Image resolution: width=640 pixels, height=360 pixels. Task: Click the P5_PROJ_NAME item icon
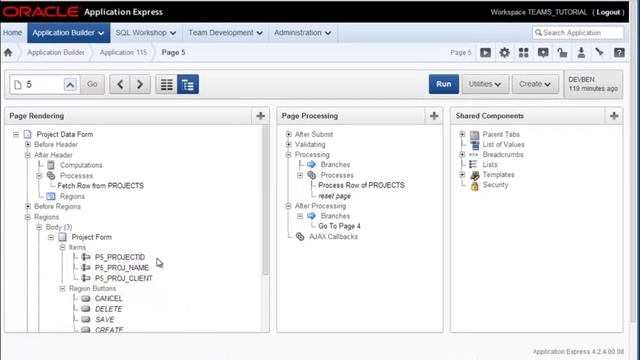(x=86, y=267)
